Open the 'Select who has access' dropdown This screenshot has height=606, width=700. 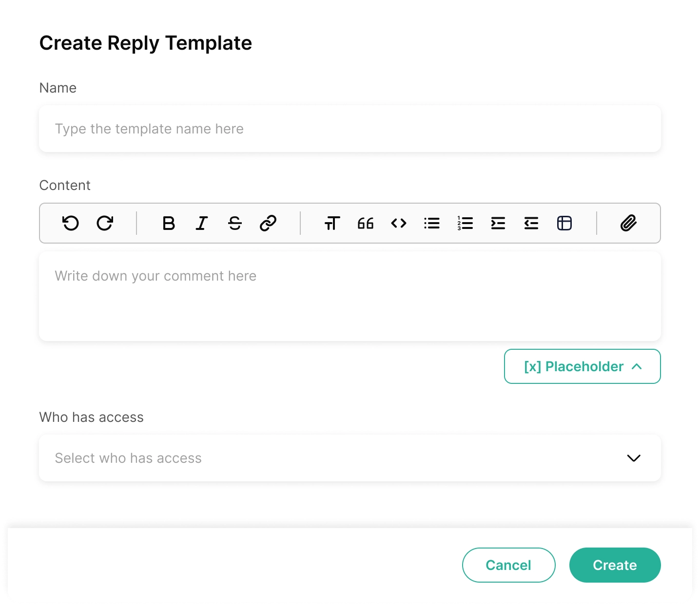pos(350,458)
